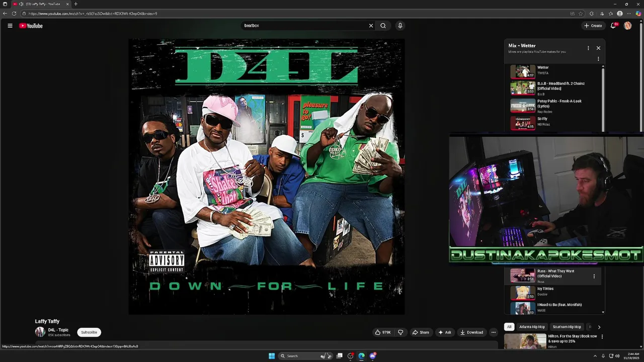The width and height of the screenshot is (644, 362).
Task: Start voice search with the microphone
Action: tap(400, 26)
